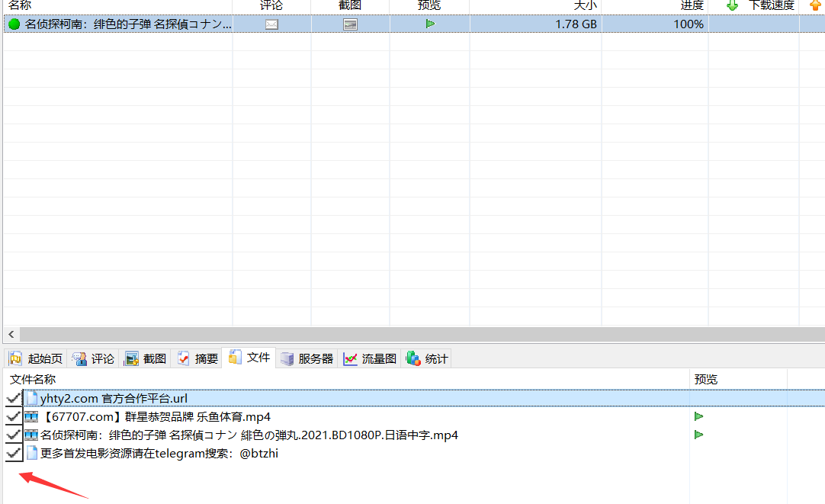Viewport: 825px width, 504px height.
Task: Select file 【67707.com】群星恭贺品牌 乐鱼体育.mp4
Action: [156, 416]
